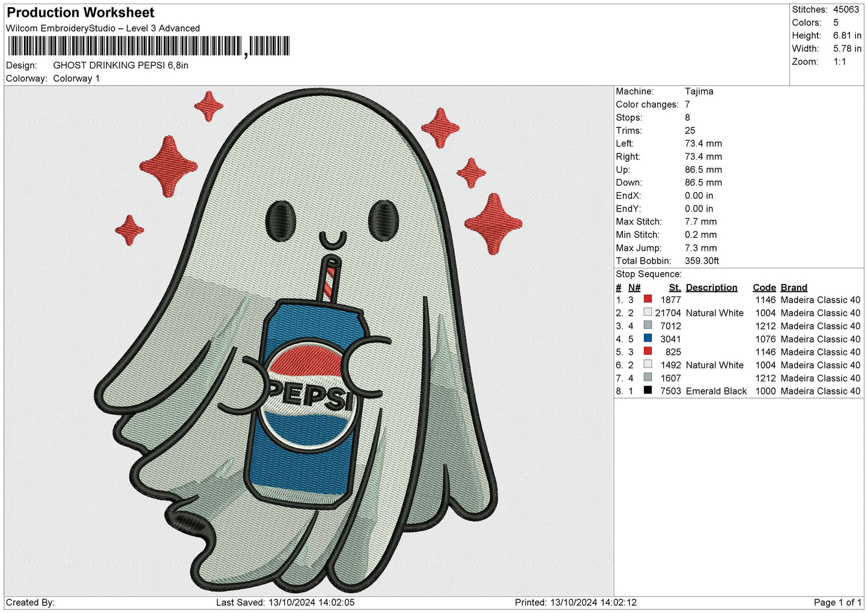Click the Machine value 'Tajima'

click(699, 91)
